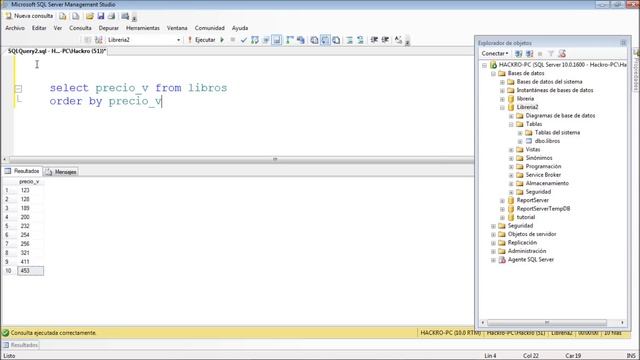Comment out the selected lines icon
This screenshot has height=360, width=640.
(349, 40)
